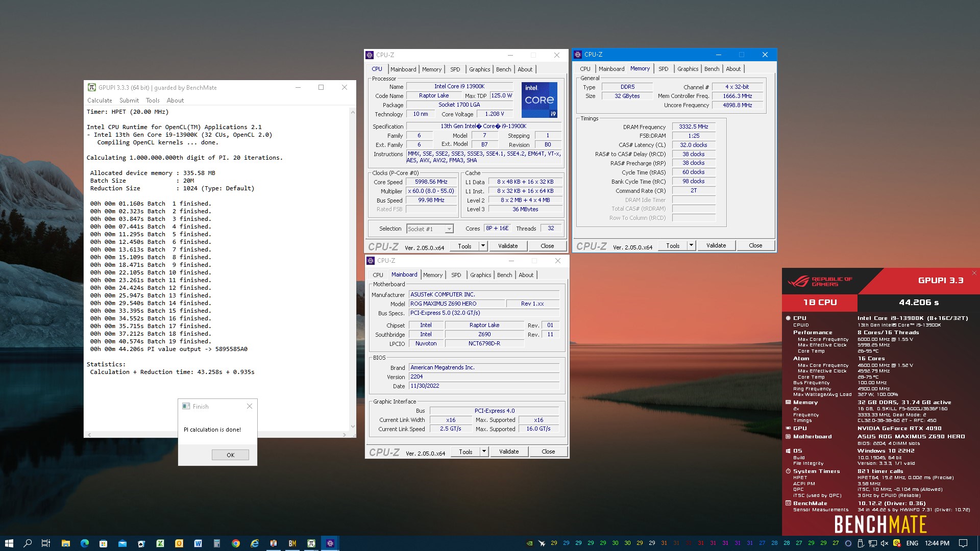Click OK in the Finish dialog
The height and width of the screenshot is (551, 980).
pos(230,455)
